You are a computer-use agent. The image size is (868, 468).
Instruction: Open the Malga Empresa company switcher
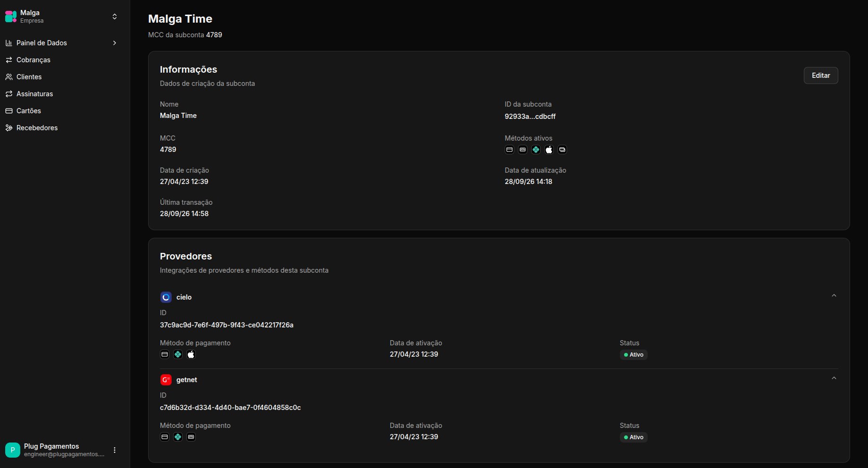[x=62, y=17]
